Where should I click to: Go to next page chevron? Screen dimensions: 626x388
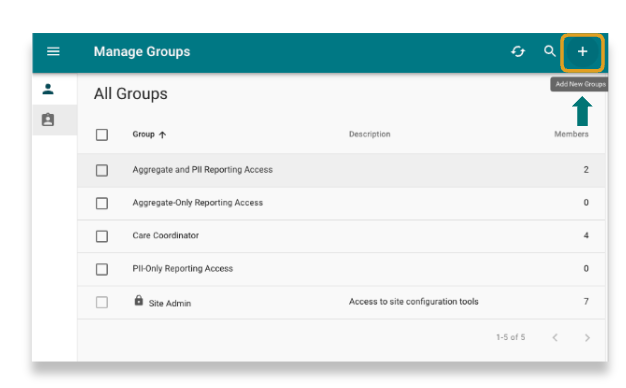point(587,338)
